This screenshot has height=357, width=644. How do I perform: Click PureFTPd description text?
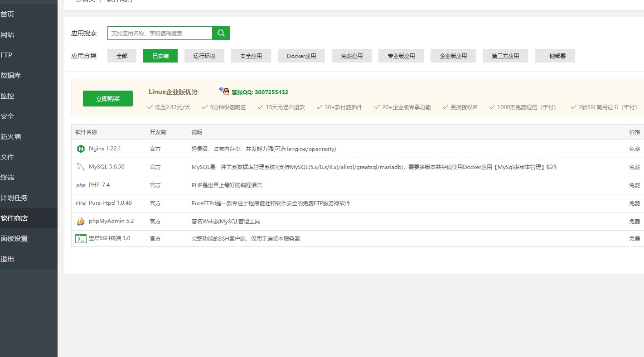pyautogui.click(x=271, y=203)
